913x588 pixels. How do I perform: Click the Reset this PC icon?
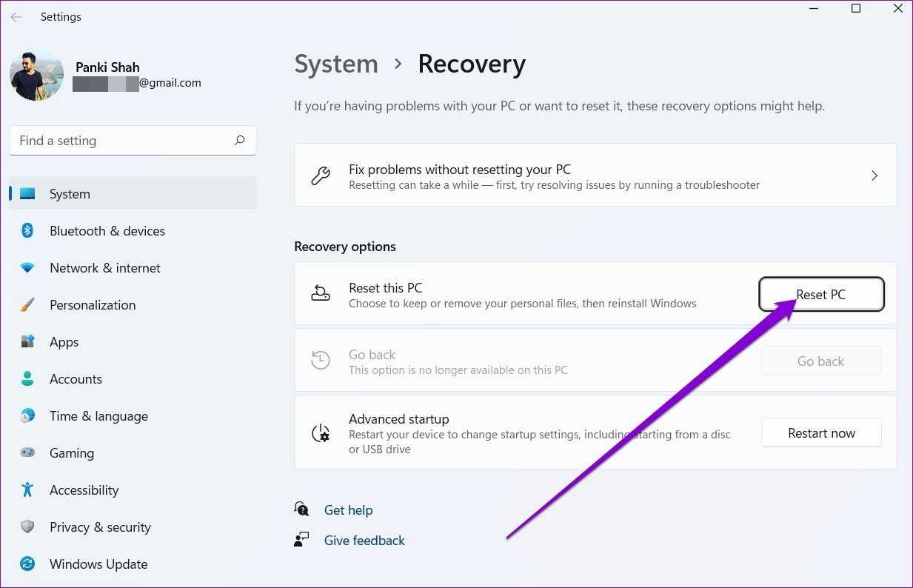tap(321, 294)
